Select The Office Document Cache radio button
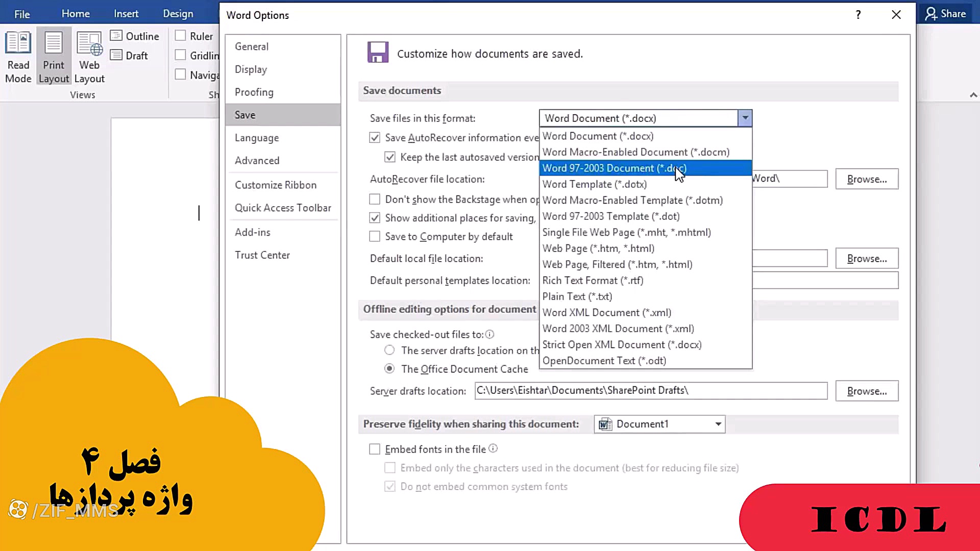This screenshot has width=980, height=551. (389, 369)
